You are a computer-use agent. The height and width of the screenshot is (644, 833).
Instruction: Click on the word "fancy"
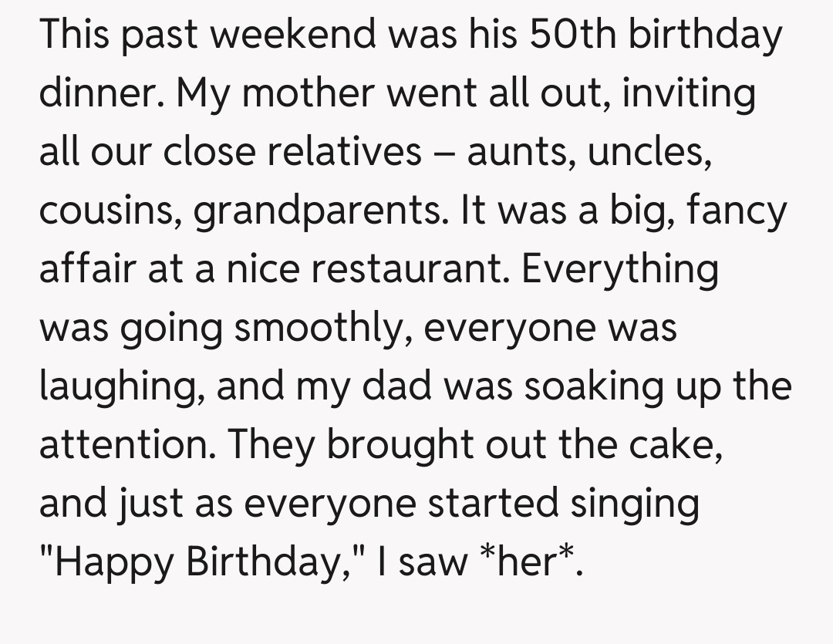[x=737, y=211]
